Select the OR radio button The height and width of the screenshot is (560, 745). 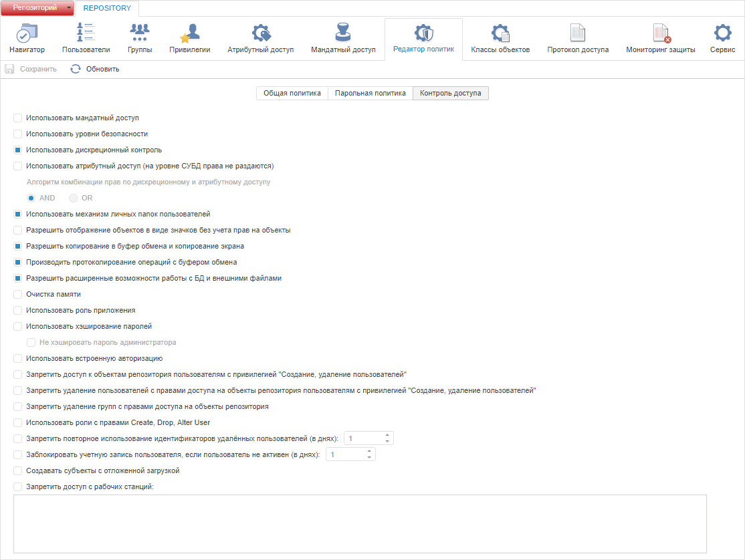[x=73, y=198]
